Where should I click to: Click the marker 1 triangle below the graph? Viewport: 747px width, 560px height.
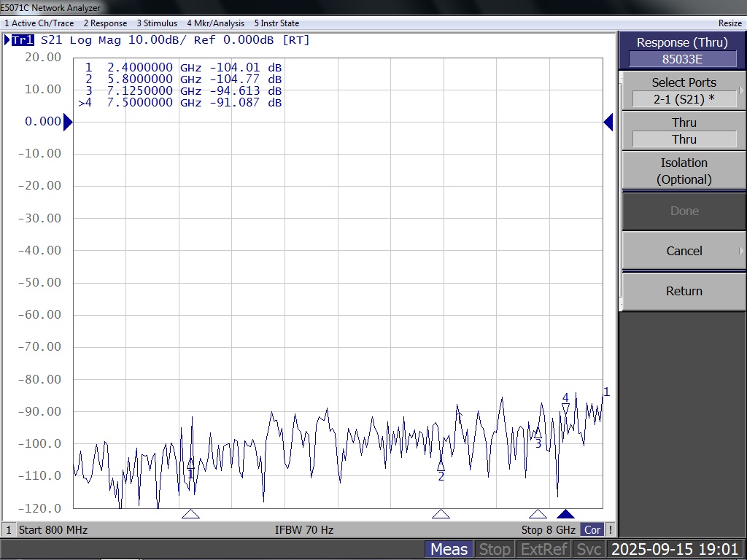point(190,514)
